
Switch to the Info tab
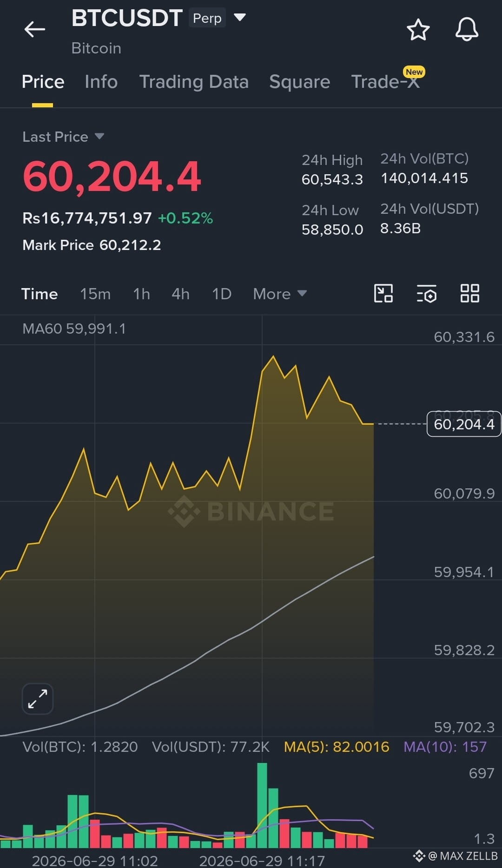(x=101, y=82)
